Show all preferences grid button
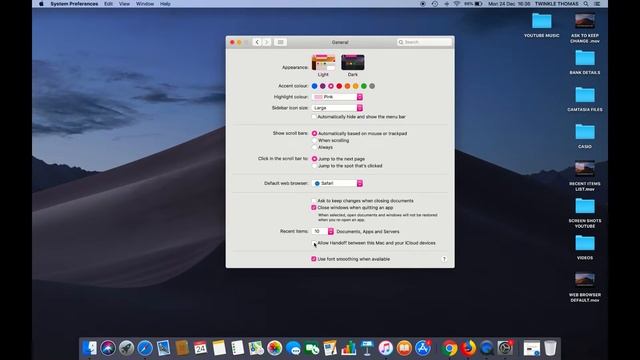640x360 pixels. [x=280, y=42]
